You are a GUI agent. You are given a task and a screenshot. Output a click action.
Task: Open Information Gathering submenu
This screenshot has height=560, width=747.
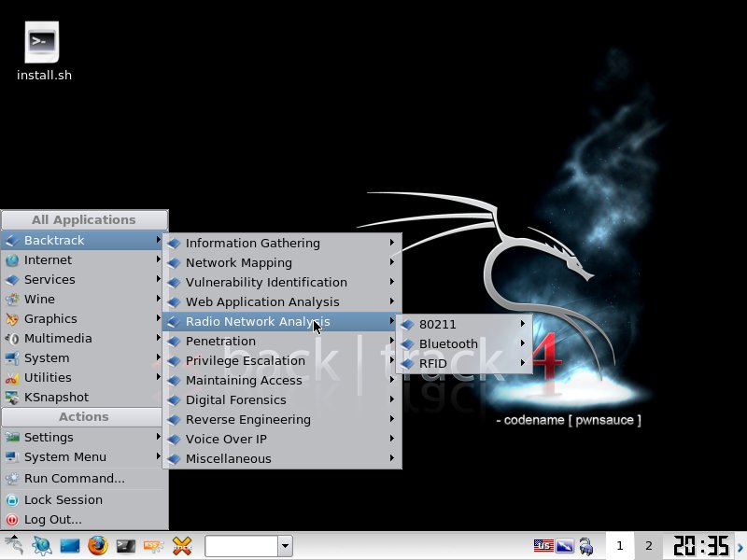coord(283,244)
